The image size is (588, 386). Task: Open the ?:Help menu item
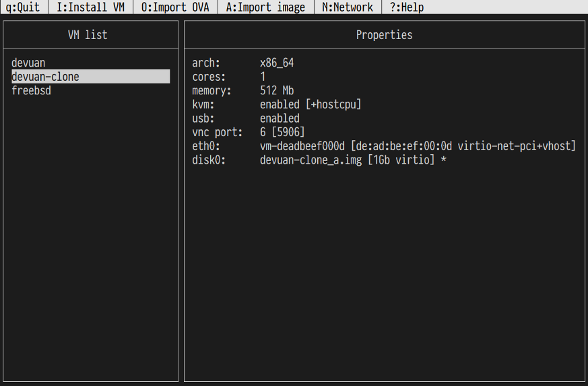pyautogui.click(x=407, y=7)
